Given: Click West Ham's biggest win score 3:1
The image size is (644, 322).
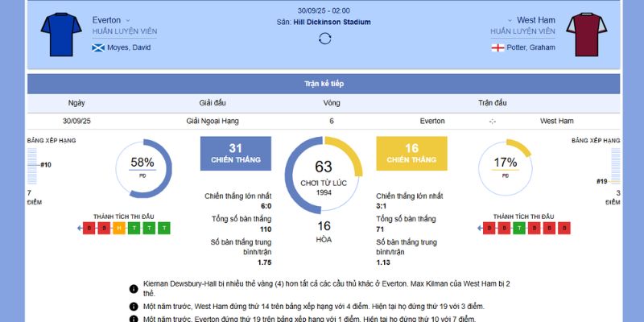Looking at the screenshot, I should click(x=381, y=206).
